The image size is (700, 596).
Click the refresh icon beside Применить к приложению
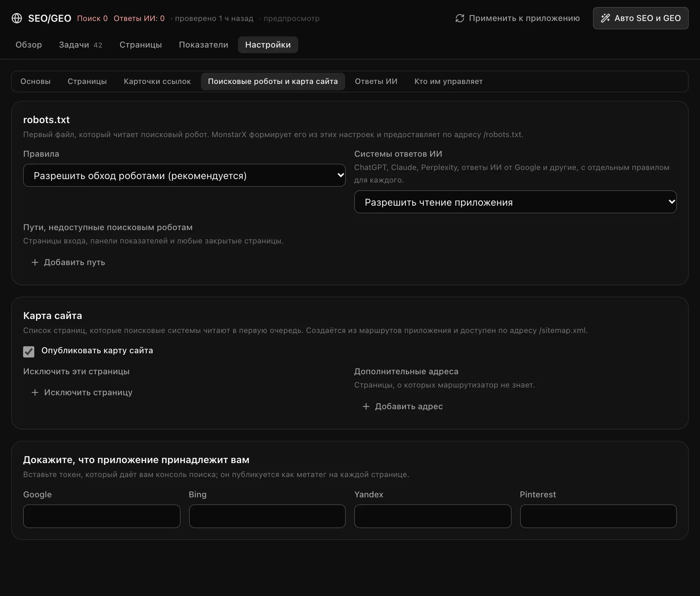[460, 18]
